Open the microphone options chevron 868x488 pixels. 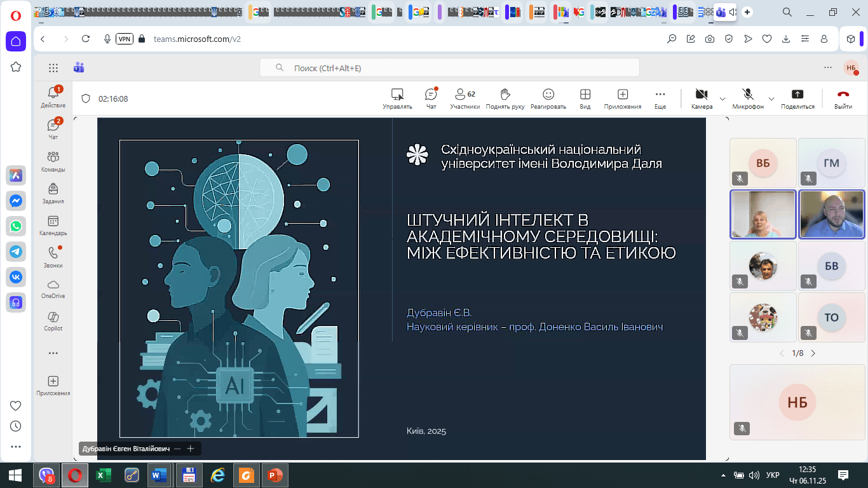pyautogui.click(x=771, y=98)
